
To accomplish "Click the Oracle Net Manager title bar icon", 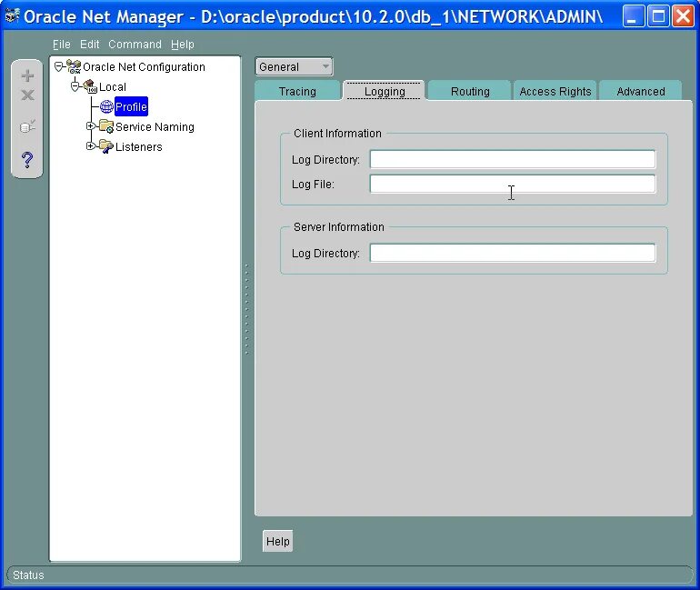I will pyautogui.click(x=12, y=15).
